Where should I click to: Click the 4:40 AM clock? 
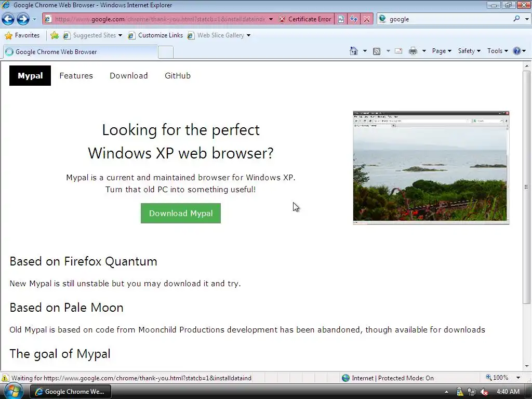[508, 392]
